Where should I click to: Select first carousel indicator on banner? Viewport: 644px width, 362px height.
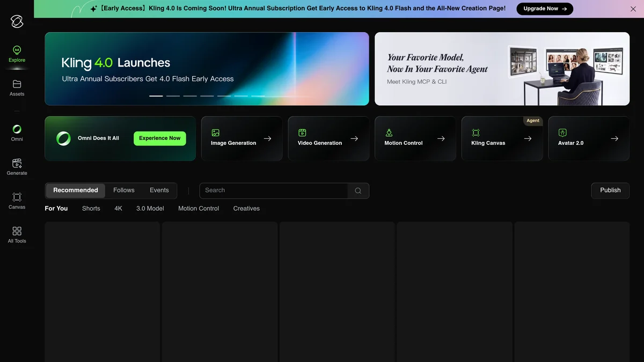pyautogui.click(x=156, y=96)
